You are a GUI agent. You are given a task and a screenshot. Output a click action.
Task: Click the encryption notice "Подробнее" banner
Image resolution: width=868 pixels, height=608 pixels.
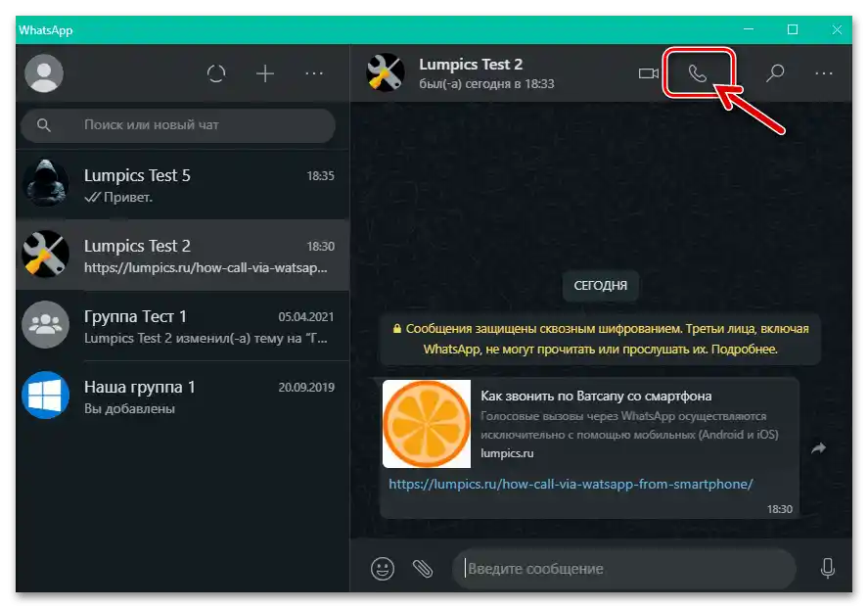click(x=601, y=339)
